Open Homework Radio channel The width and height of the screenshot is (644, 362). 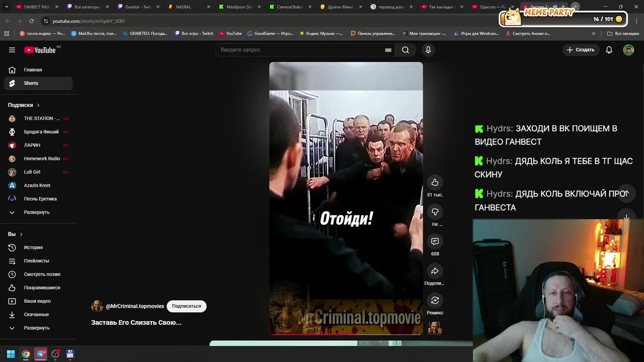tap(38, 158)
